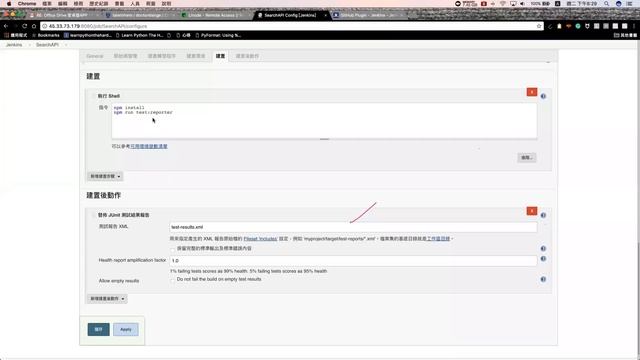640x360 pixels.
Task: Click the Apply button
Action: (x=126, y=329)
